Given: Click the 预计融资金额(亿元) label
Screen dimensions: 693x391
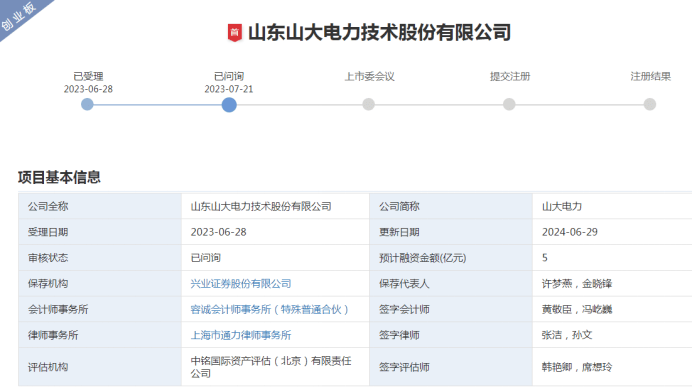Looking at the screenshot, I should pos(423,258).
